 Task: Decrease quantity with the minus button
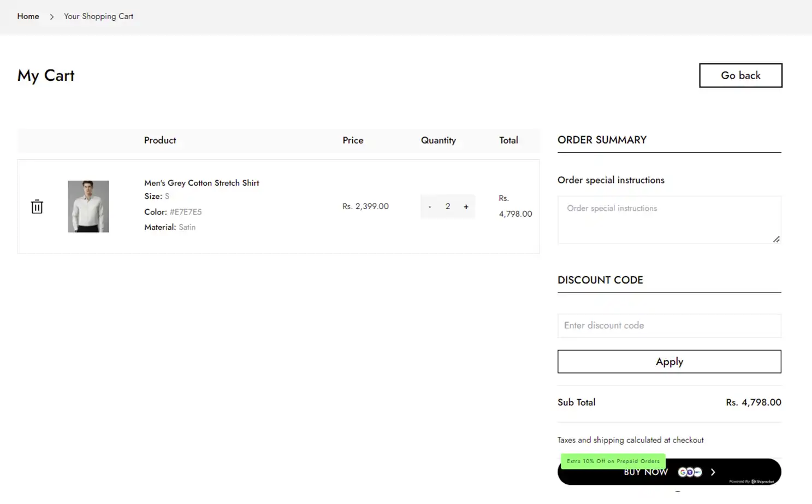tap(430, 206)
